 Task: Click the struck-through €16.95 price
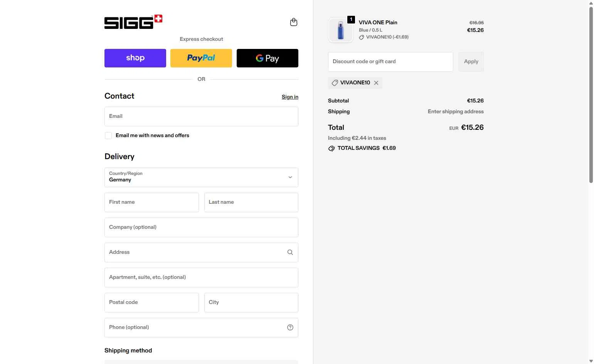coord(476,23)
